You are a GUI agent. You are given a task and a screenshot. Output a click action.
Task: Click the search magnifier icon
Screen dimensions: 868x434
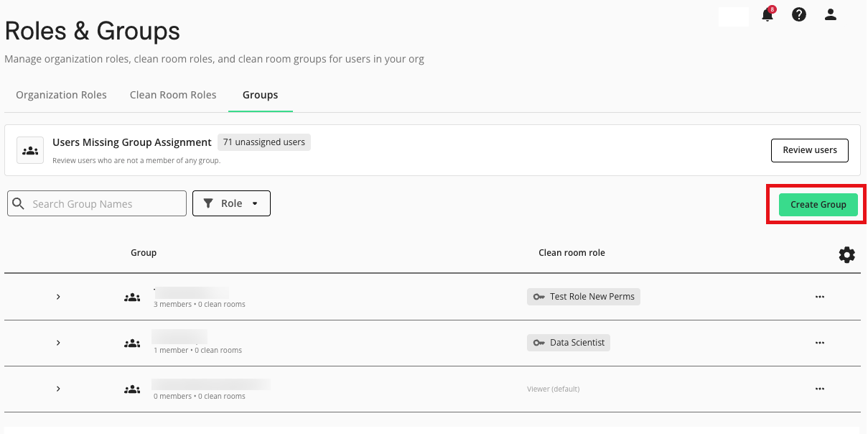(19, 203)
